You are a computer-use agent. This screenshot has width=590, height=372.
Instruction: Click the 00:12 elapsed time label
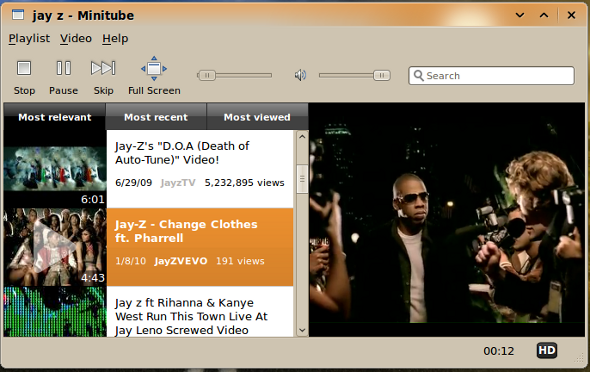pyautogui.click(x=499, y=351)
